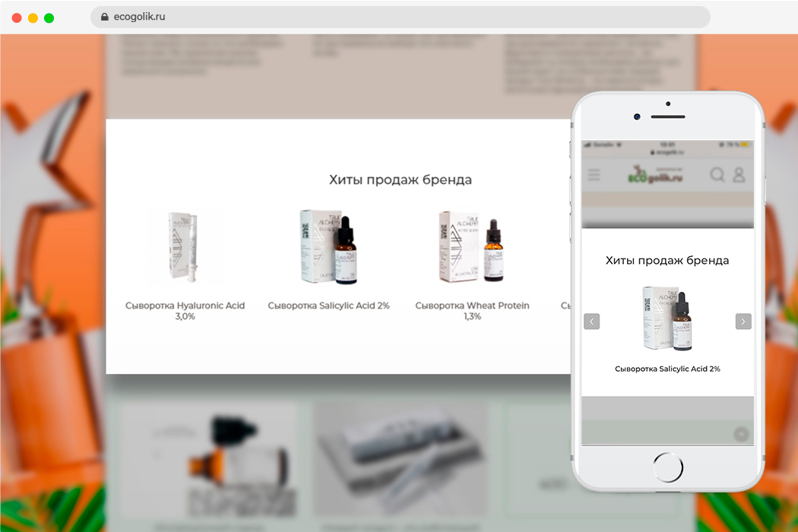Click the ECOgolik.ru logo on mobile
The image size is (798, 532).
coord(655,175)
